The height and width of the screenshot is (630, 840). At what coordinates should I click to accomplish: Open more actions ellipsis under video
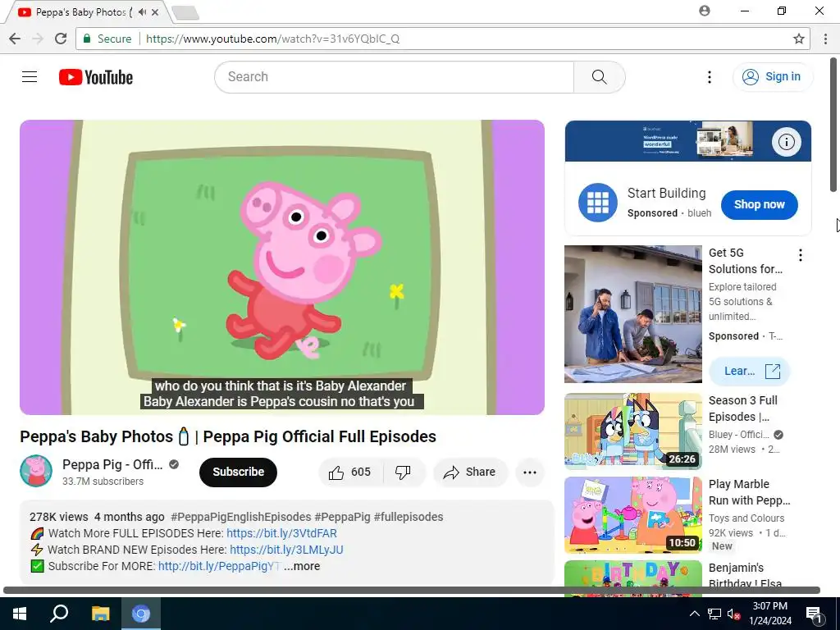click(x=530, y=472)
